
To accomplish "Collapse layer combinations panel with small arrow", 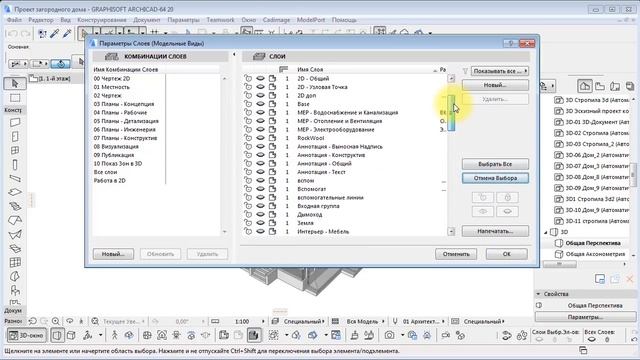I will click(234, 54).
